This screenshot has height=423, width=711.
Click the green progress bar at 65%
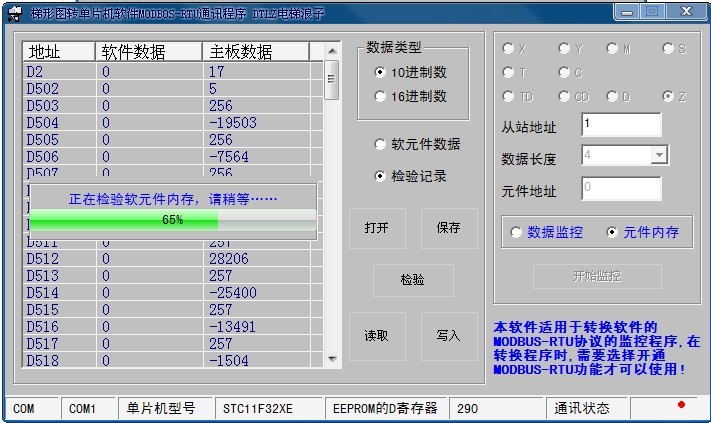tap(172, 220)
